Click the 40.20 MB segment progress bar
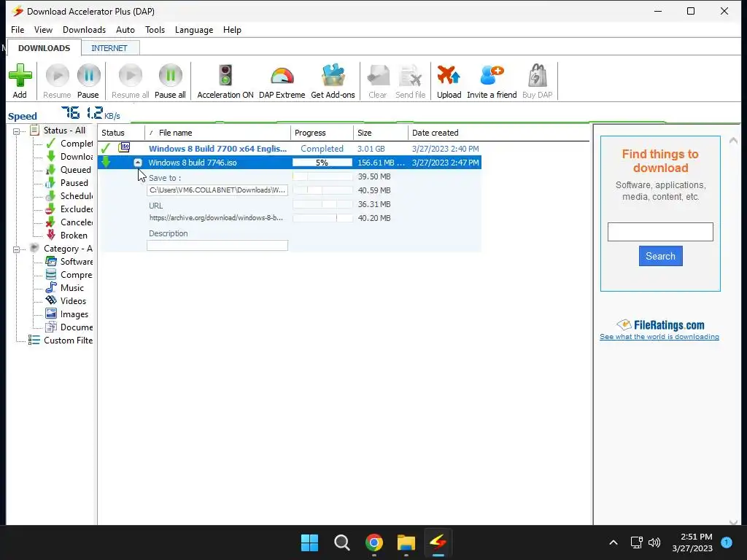Image resolution: width=747 pixels, height=560 pixels. tap(322, 218)
